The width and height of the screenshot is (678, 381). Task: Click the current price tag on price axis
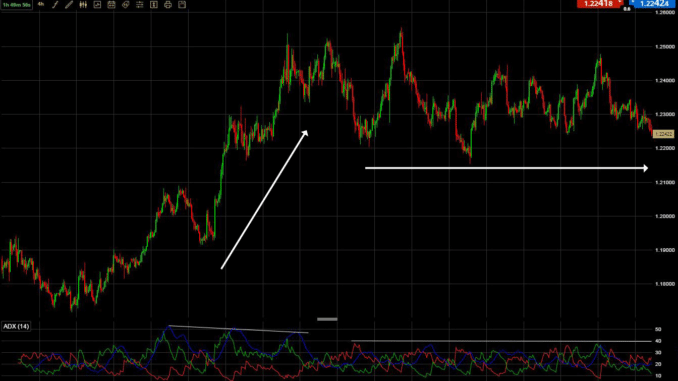point(663,134)
